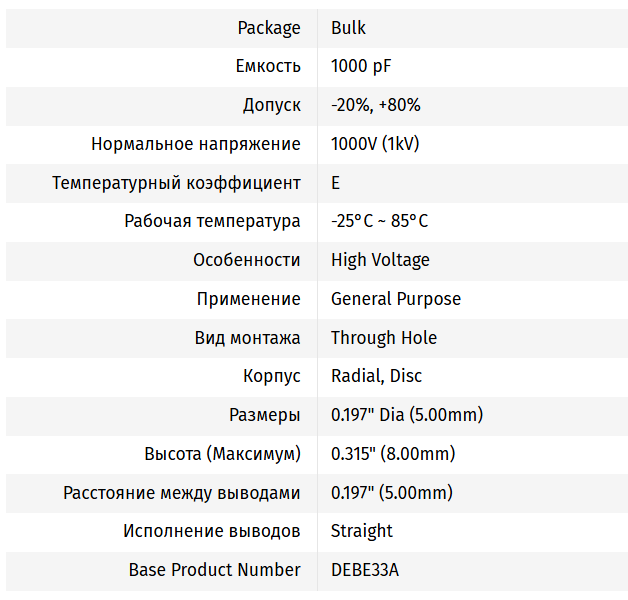Click the DEBE33A base product number

pyautogui.click(x=365, y=570)
